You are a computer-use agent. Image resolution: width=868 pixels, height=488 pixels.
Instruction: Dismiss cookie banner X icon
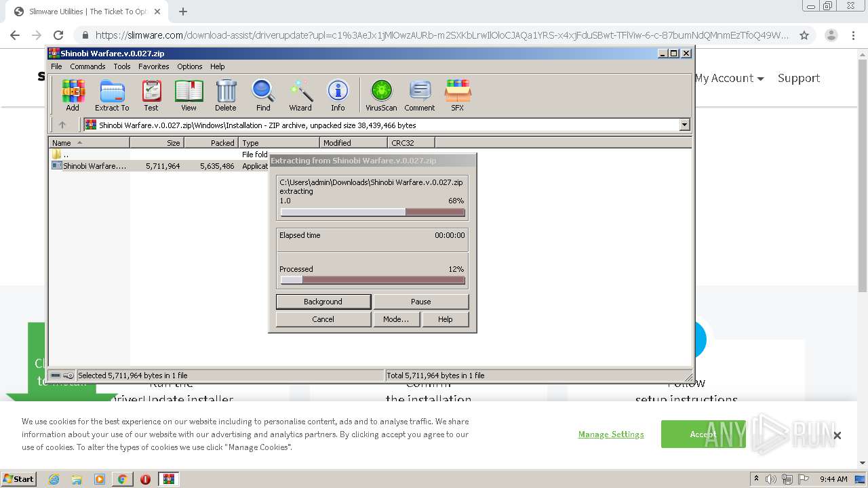[x=837, y=435]
